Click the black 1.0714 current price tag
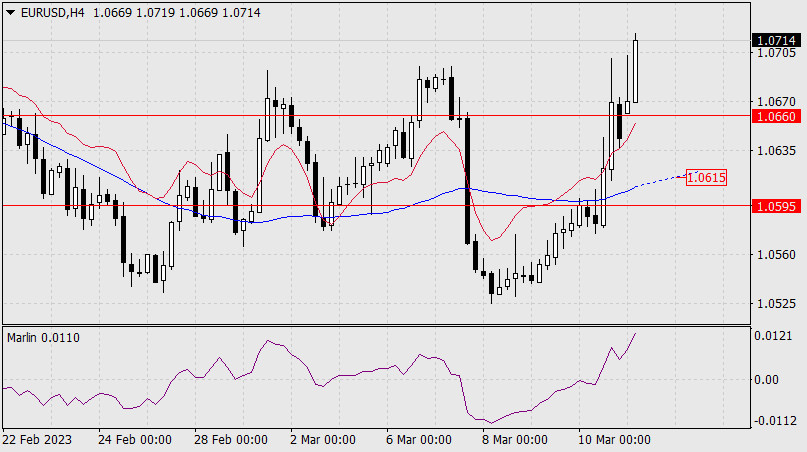The height and width of the screenshot is (452, 807). click(x=776, y=40)
